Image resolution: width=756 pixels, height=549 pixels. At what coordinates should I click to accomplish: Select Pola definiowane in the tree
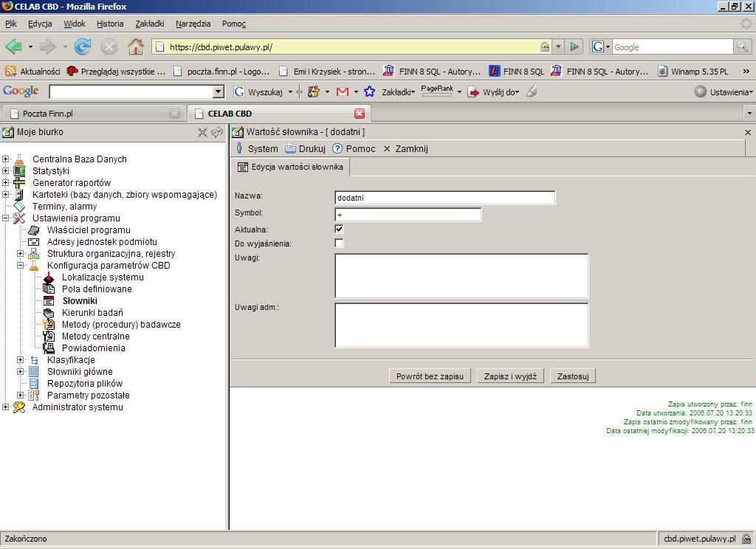point(97,289)
